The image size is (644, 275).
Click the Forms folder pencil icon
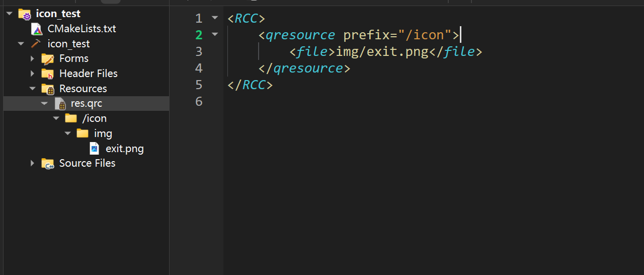click(x=48, y=59)
